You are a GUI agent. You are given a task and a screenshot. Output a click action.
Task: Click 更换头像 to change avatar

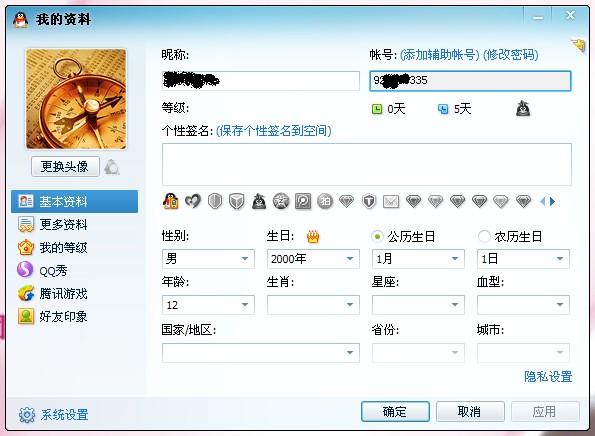pyautogui.click(x=65, y=166)
